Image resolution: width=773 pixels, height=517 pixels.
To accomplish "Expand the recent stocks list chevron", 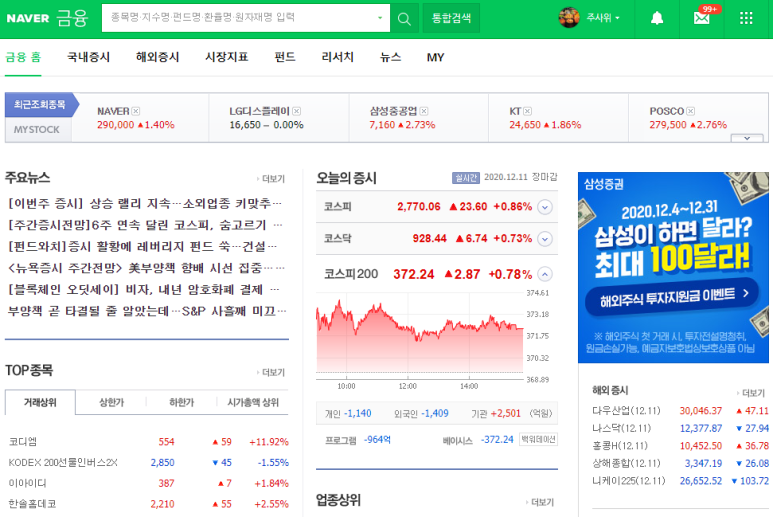I will (x=747, y=138).
